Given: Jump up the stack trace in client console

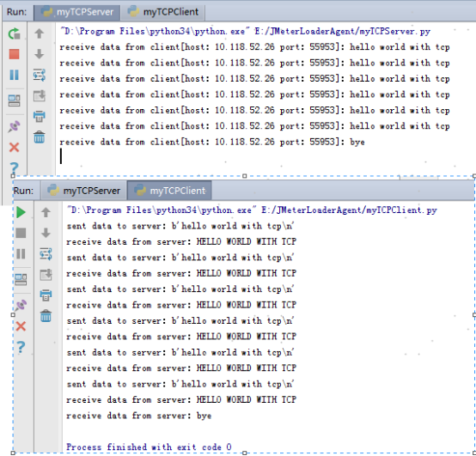Looking at the screenshot, I should pyautogui.click(x=46, y=212).
